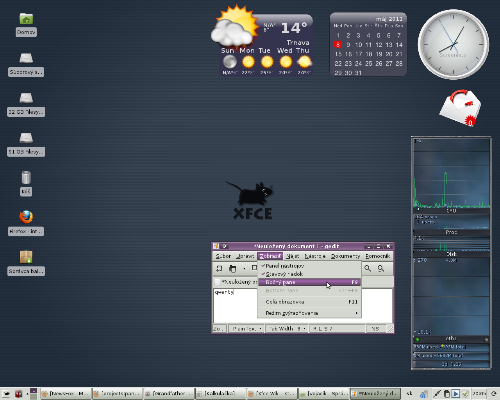Click the highlighted date 8 in the calendar

(338, 44)
